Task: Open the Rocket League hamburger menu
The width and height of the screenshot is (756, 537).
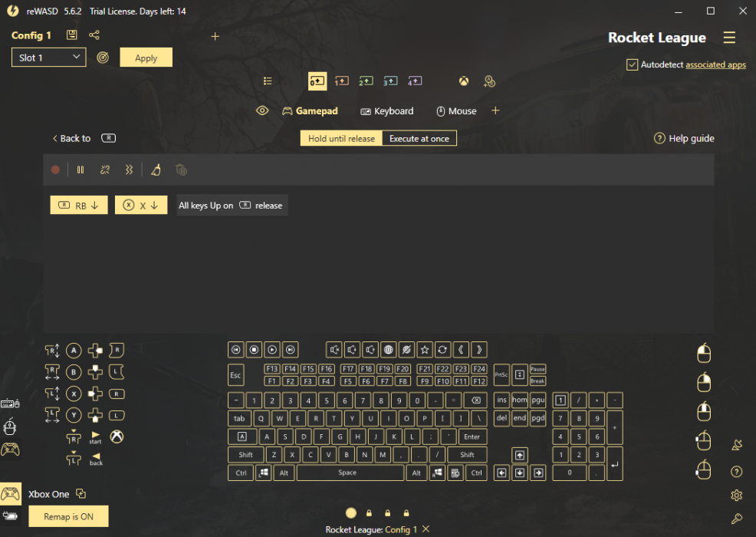Action: (729, 38)
